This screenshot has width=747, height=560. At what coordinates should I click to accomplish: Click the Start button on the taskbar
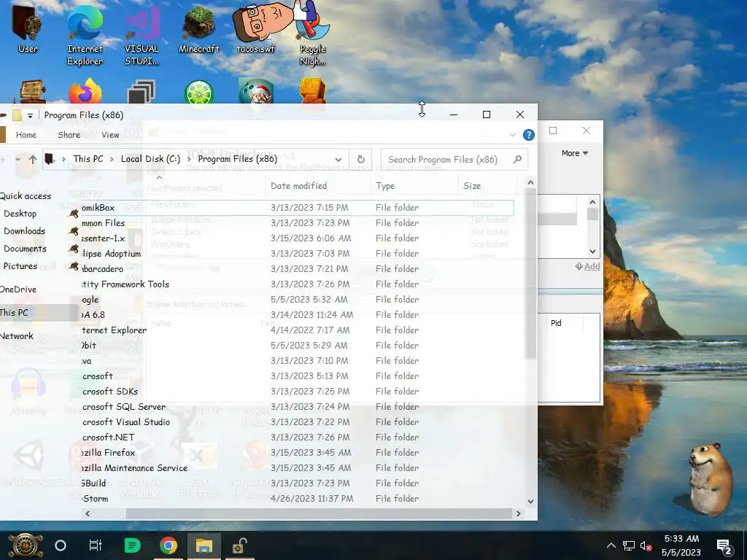(x=25, y=545)
